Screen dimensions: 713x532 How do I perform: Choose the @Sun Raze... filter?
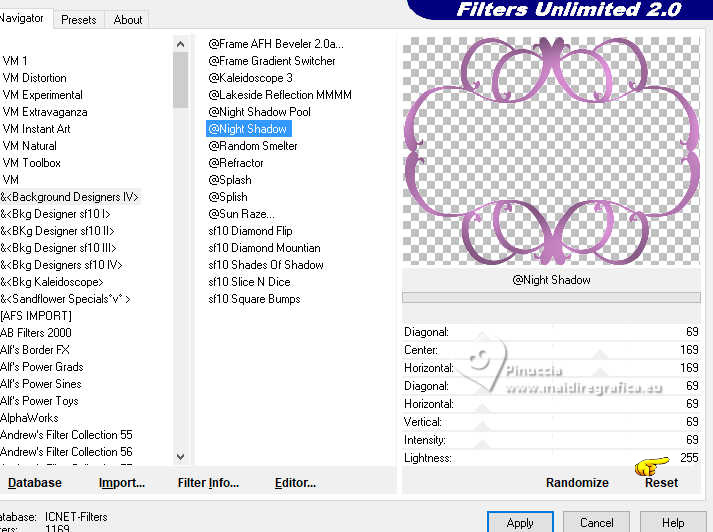point(241,214)
